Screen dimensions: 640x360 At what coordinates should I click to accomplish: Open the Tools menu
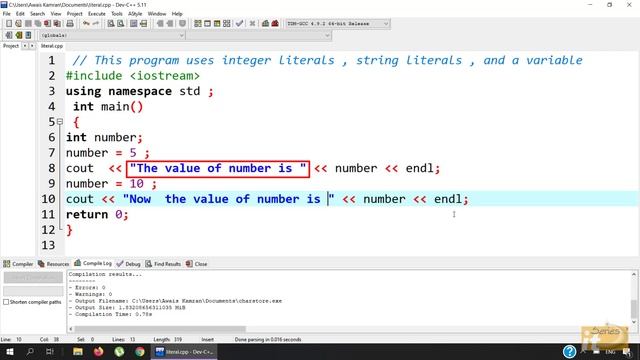coord(117,14)
